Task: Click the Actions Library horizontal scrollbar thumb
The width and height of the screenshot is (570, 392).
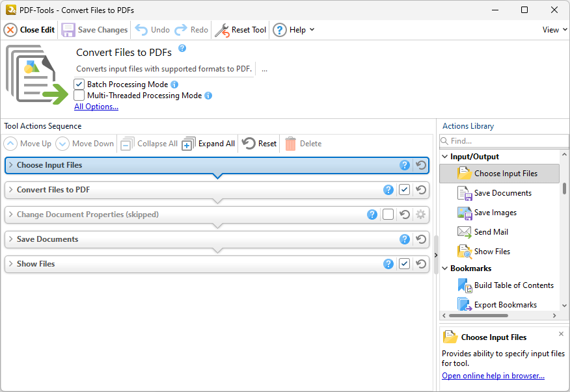Action: click(x=478, y=316)
